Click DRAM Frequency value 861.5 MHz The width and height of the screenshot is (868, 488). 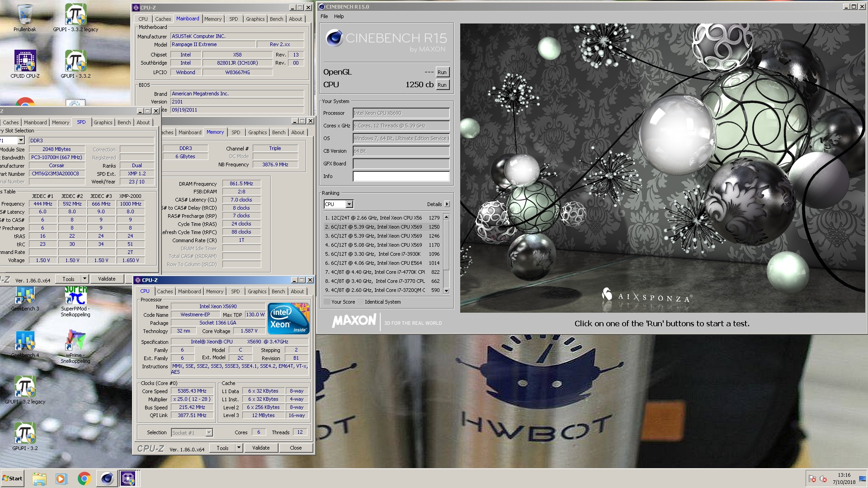241,183
